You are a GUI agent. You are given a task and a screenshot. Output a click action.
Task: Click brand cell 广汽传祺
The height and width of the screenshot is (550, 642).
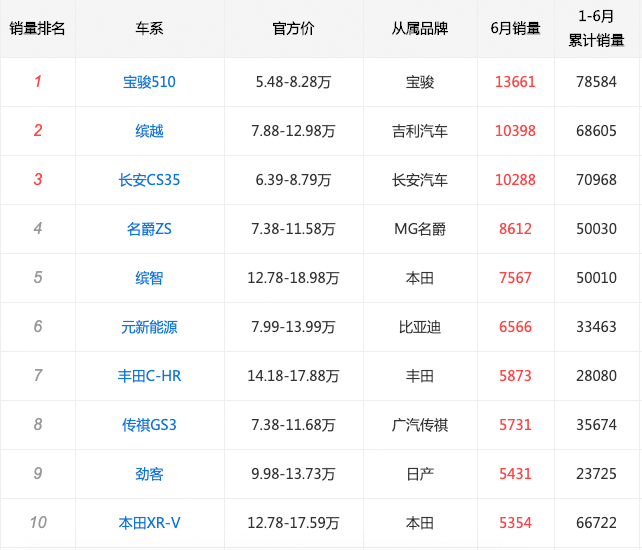pos(420,425)
